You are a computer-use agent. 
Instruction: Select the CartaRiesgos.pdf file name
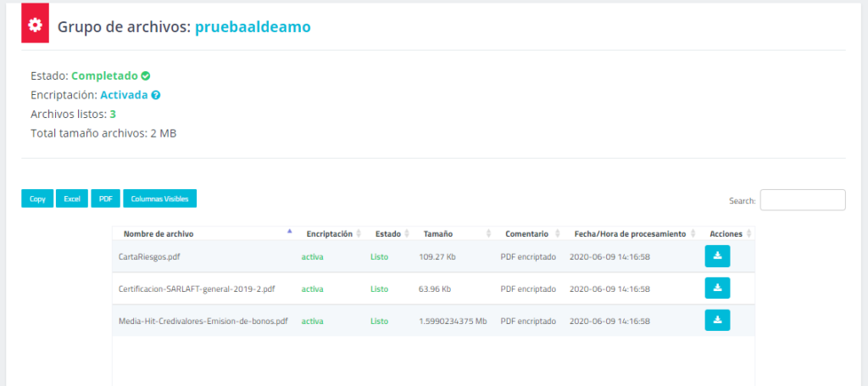tap(149, 256)
